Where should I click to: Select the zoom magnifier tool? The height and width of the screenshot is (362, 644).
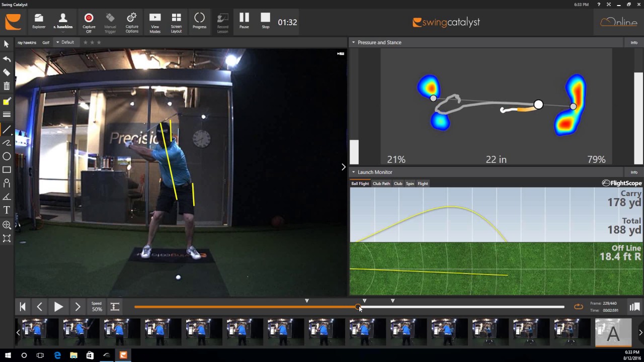coord(7,225)
